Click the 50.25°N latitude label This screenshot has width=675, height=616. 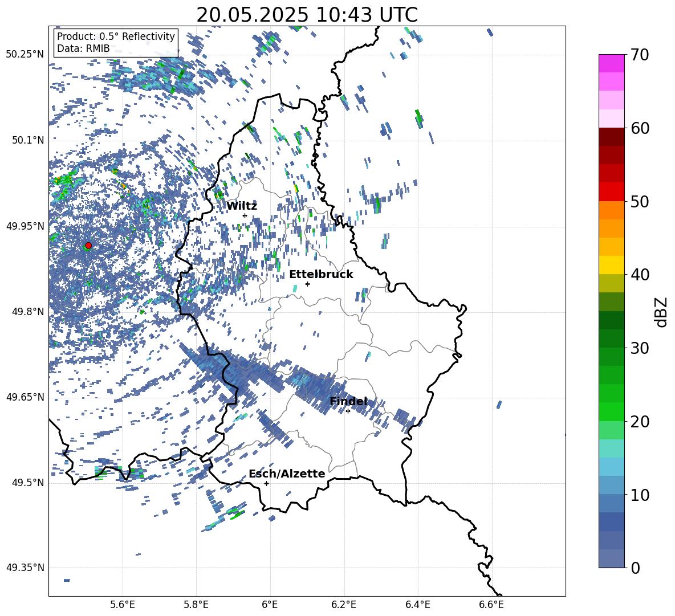tap(25, 55)
